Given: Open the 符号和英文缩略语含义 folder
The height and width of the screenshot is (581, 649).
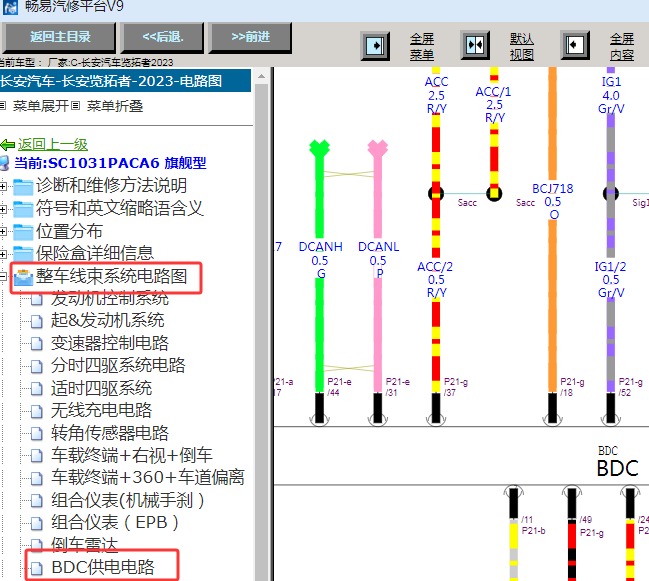Looking at the screenshot, I should click(x=119, y=208).
